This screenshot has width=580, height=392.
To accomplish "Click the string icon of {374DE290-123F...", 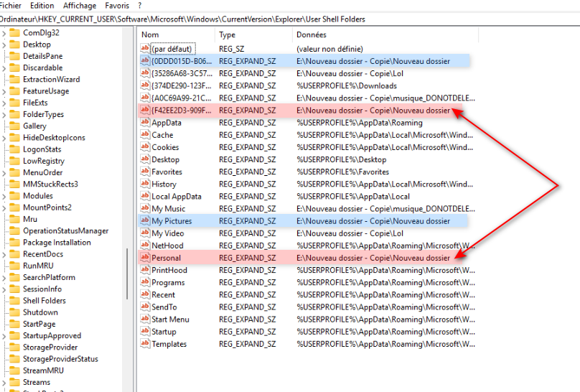I will [145, 85].
